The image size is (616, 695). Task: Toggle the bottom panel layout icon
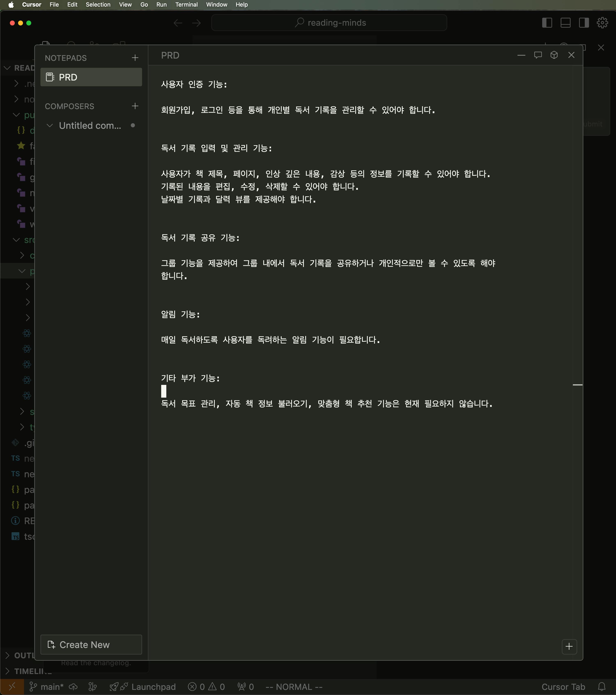pyautogui.click(x=565, y=23)
